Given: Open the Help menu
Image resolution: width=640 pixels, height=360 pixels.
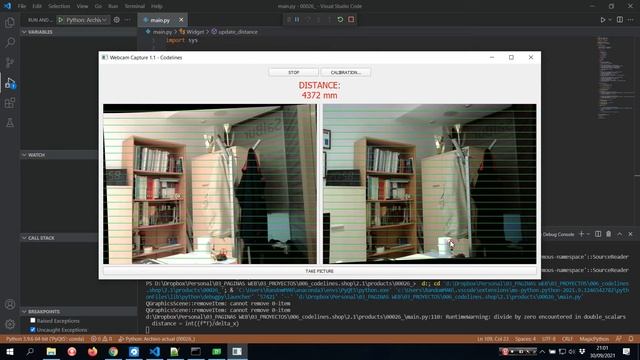Looking at the screenshot, I should click(157, 6).
